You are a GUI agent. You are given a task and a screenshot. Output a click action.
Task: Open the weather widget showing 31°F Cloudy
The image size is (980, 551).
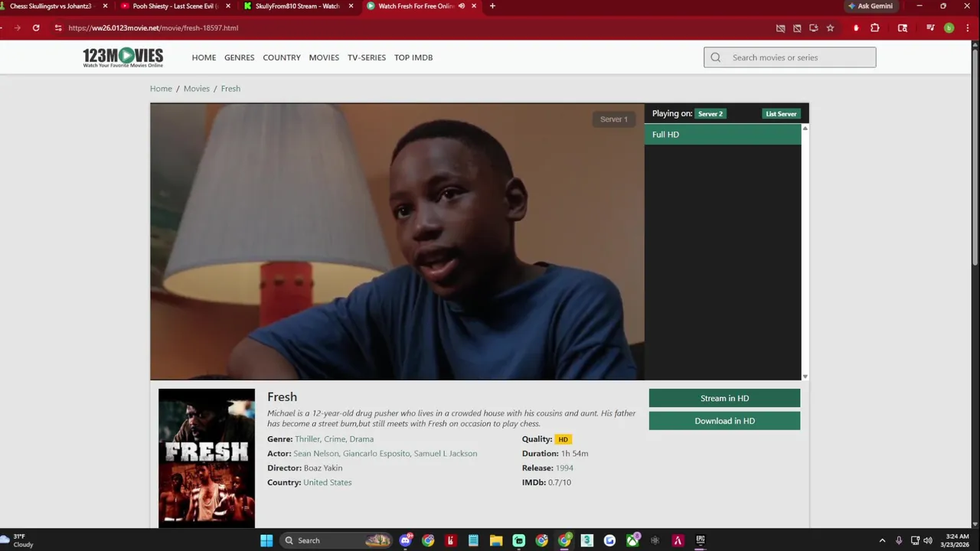(18, 540)
